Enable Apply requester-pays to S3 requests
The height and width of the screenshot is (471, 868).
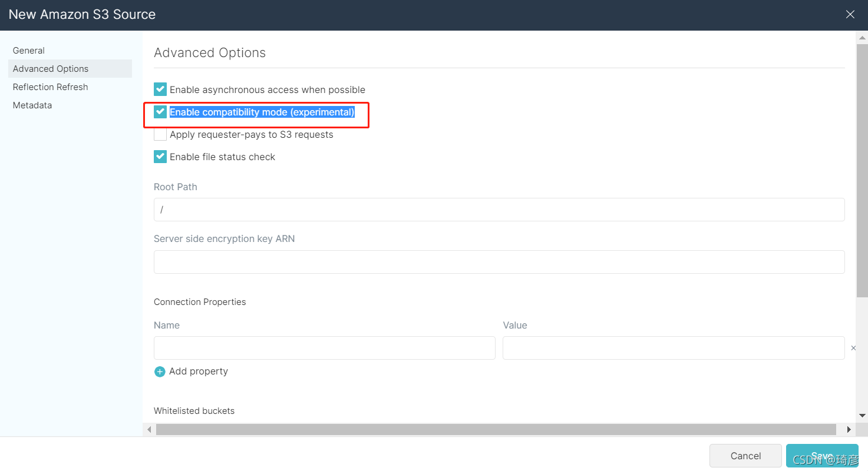tap(160, 134)
